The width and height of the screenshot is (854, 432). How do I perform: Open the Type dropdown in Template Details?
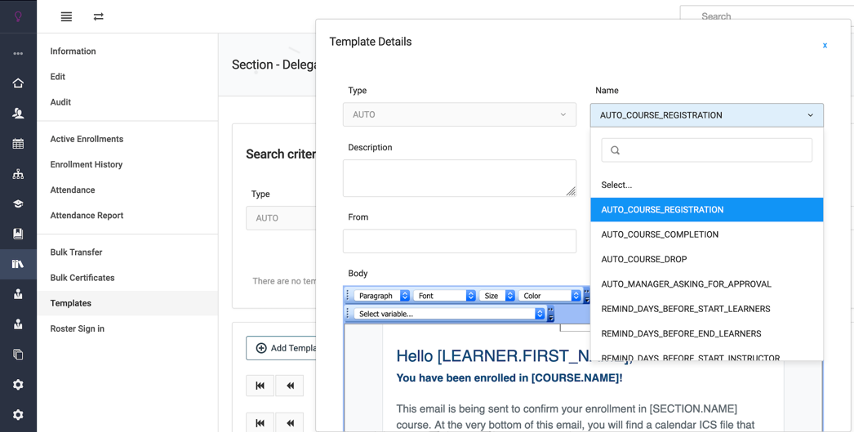(459, 115)
